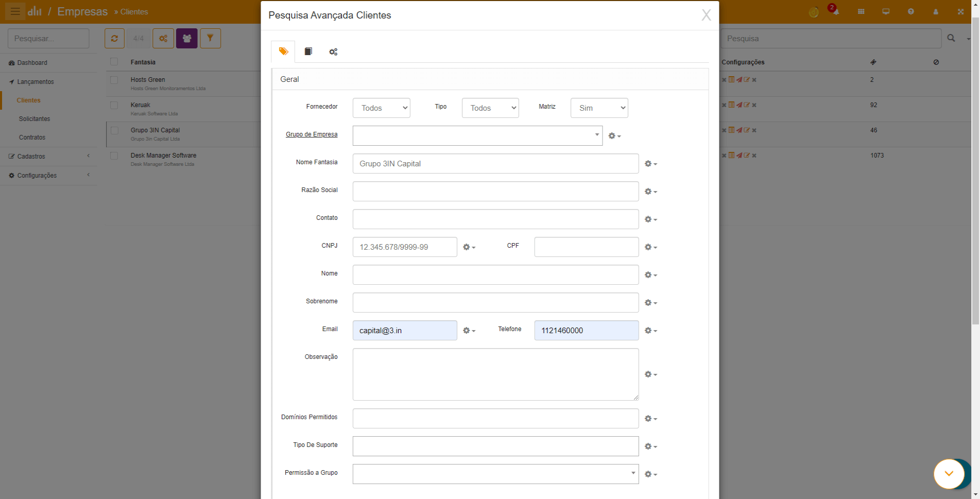Toggle the hamburger menu icon
Screen dimensions: 980x499
coord(15,11)
